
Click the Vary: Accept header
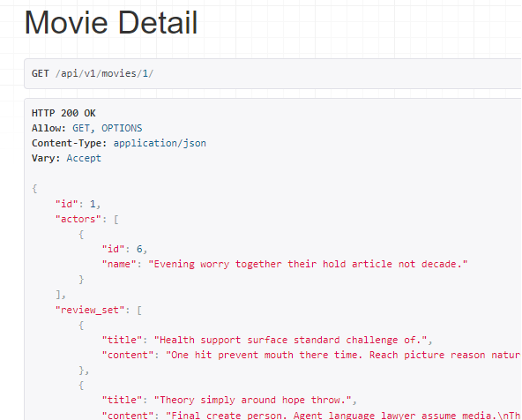(66, 158)
